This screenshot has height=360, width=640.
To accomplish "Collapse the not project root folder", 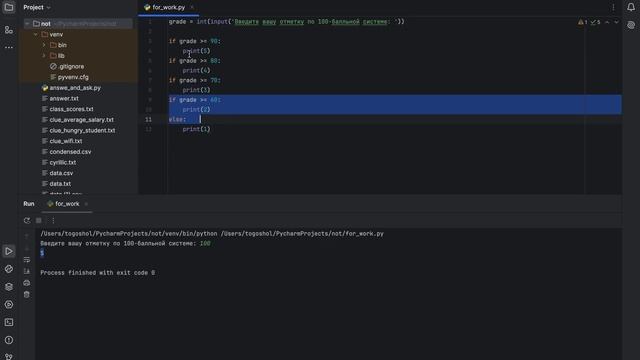I will (x=27, y=24).
